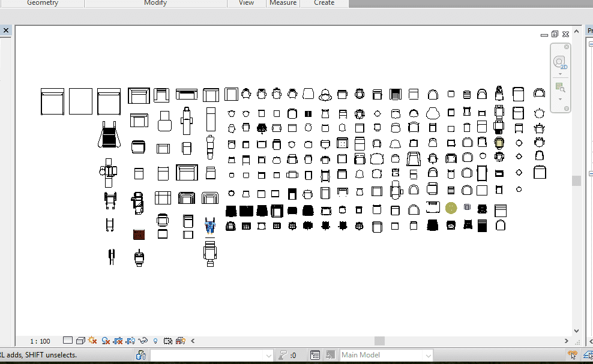Click the Reveal Hidden Elements lightbulb
The height and width of the screenshot is (364, 593).
click(x=155, y=341)
